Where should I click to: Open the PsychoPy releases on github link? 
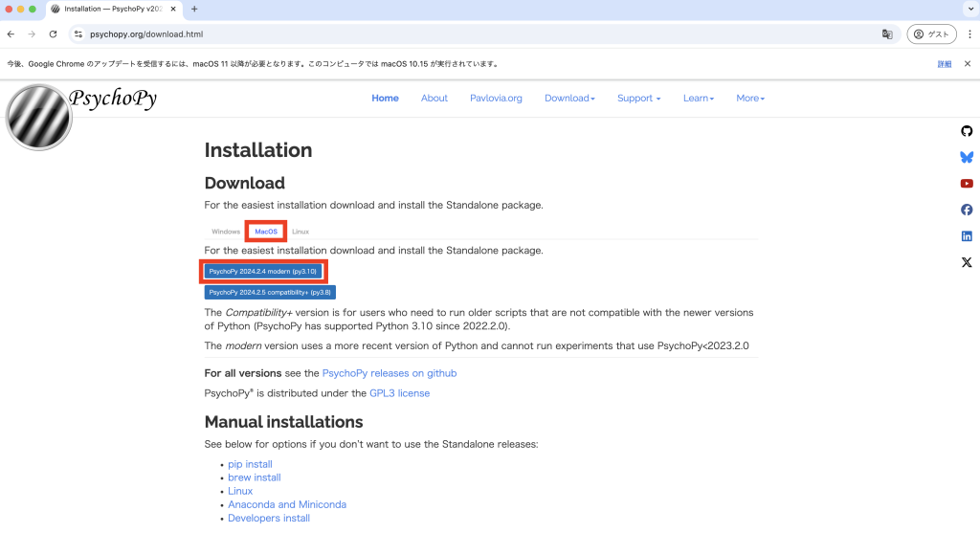[x=389, y=373]
